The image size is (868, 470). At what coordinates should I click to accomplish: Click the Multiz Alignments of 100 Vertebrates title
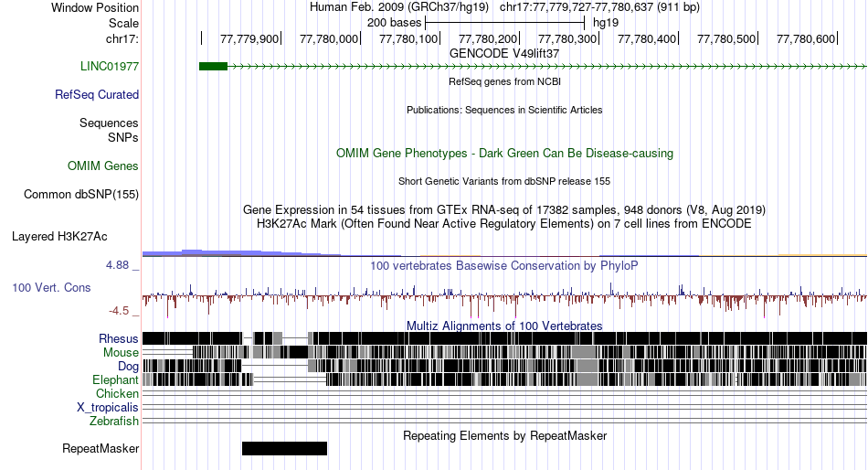point(504,326)
